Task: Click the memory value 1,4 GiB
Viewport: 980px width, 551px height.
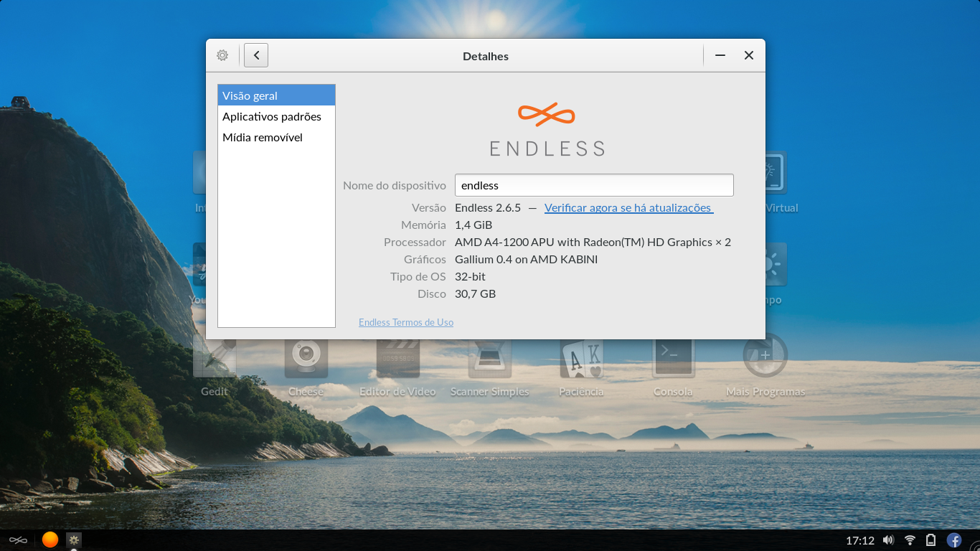Action: pos(473,225)
